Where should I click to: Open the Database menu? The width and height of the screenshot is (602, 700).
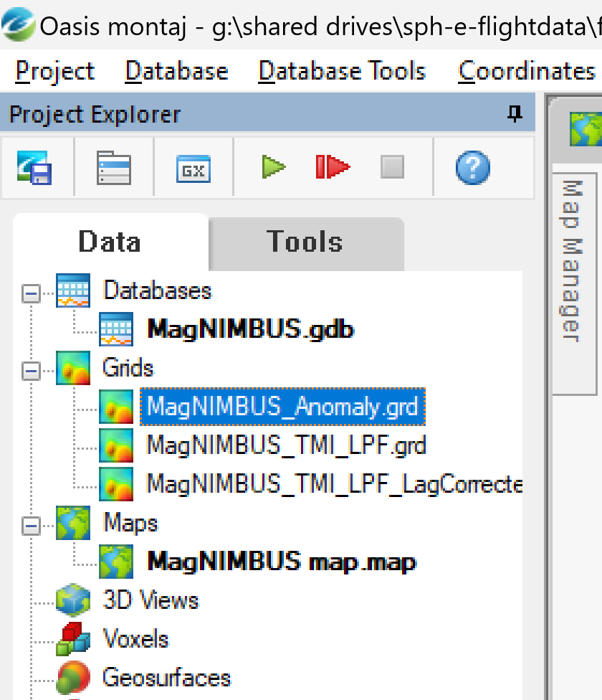(x=176, y=71)
